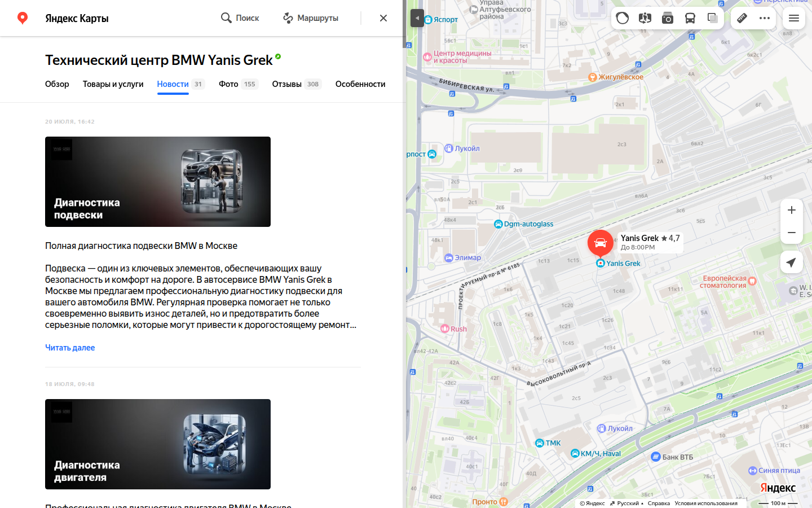The height and width of the screenshot is (508, 812).
Task: Zoom out with the minus button
Action: tap(792, 233)
